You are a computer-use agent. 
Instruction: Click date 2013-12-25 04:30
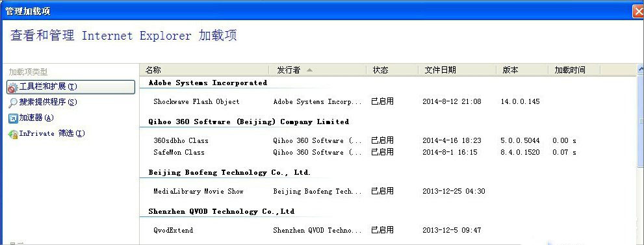454,191
